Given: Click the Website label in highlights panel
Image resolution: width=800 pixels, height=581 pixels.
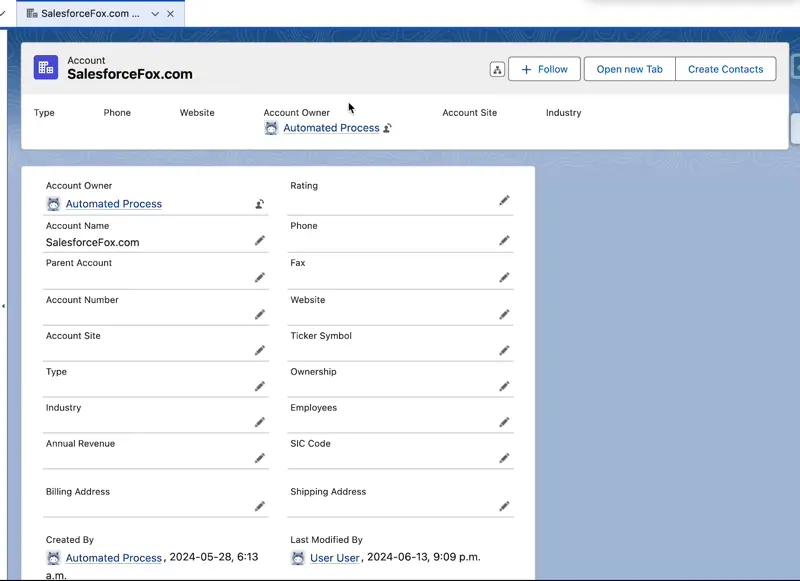Looking at the screenshot, I should (x=197, y=113).
